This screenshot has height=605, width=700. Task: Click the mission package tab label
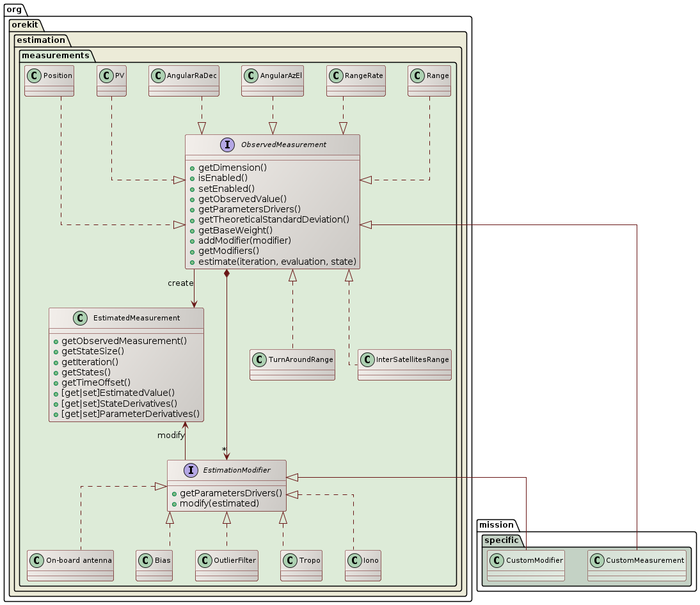495,524
